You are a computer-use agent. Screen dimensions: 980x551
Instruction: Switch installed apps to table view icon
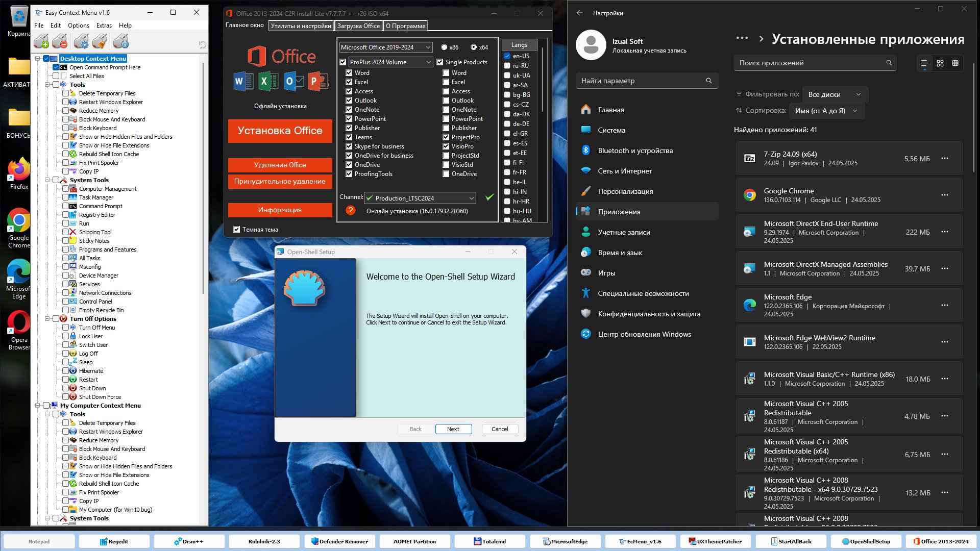955,63
